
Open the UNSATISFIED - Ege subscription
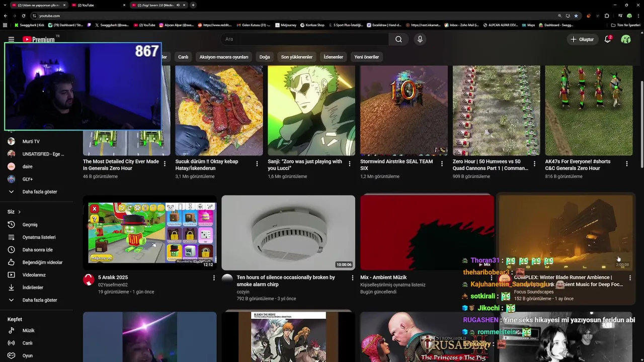tap(36, 154)
